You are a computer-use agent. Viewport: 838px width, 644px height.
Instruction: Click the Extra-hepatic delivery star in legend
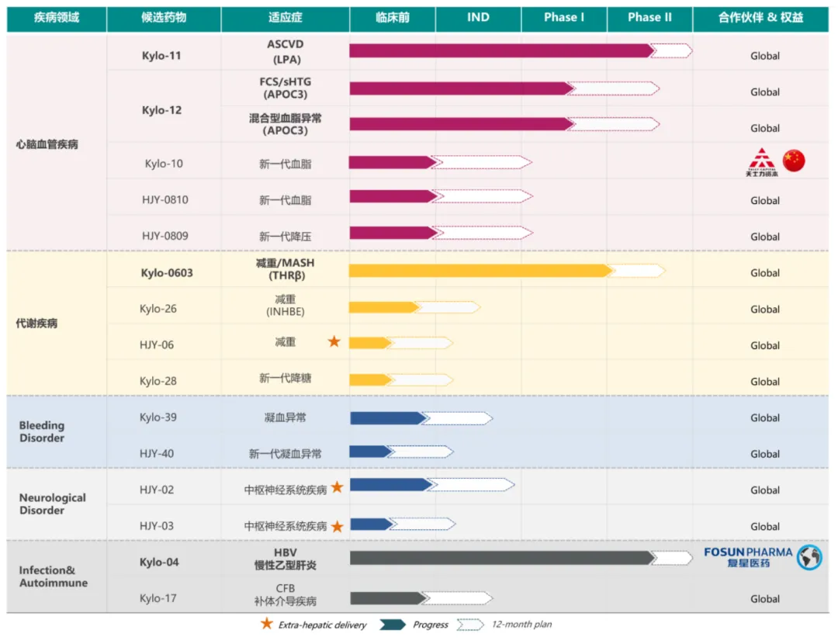tap(267, 624)
